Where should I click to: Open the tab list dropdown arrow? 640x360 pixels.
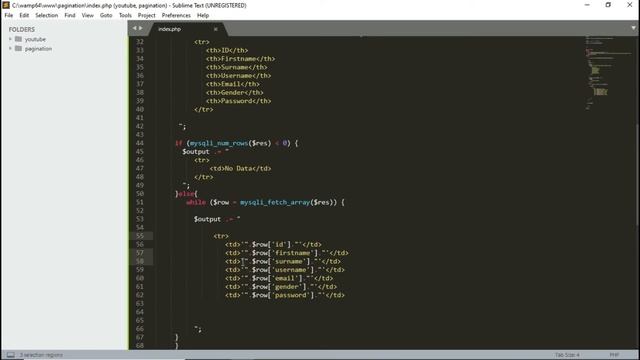633,28
